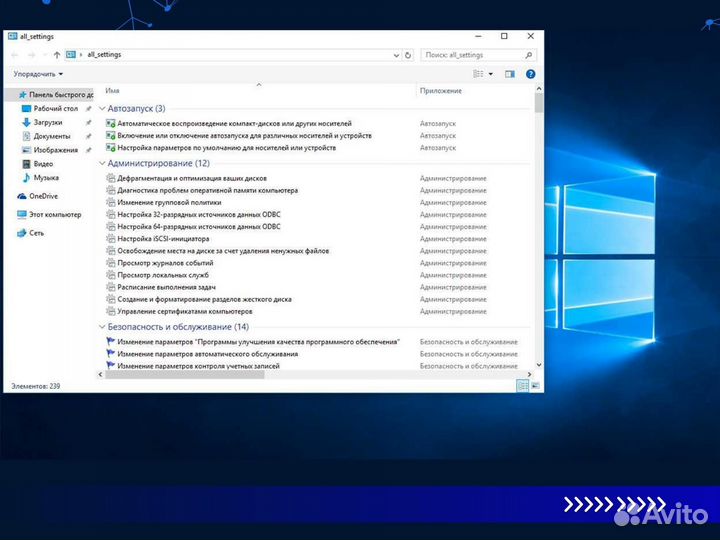Image resolution: width=720 pixels, height=540 pixels.
Task: Click flag icon beside Программы улучшения качества
Action: pos(110,342)
